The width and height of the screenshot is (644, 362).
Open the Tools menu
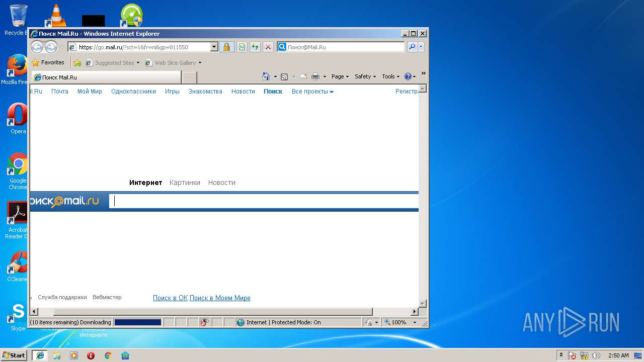tap(391, 76)
